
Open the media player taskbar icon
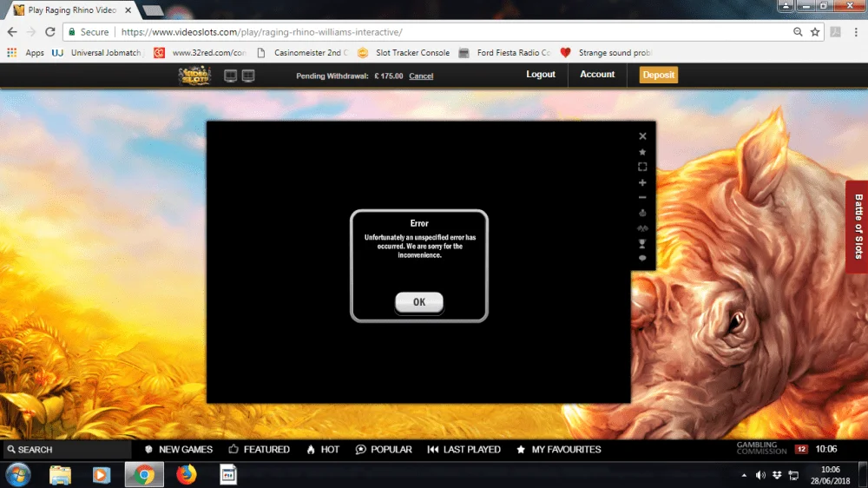coord(102,475)
